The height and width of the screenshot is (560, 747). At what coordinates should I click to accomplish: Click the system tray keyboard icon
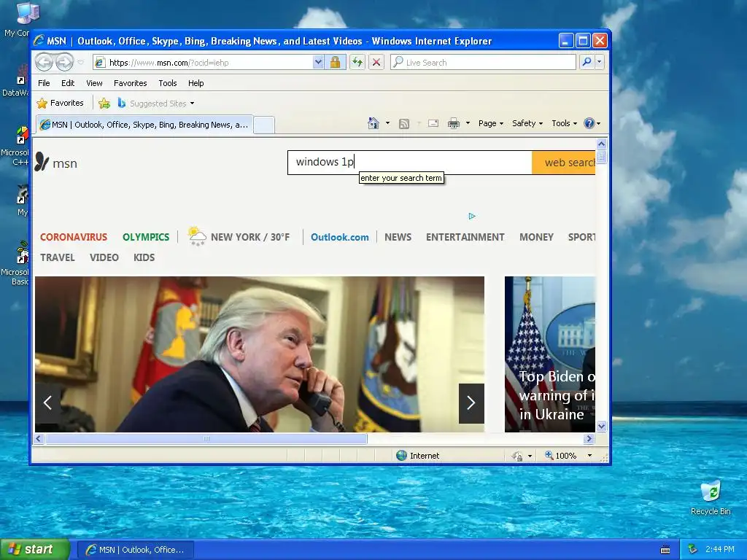point(665,550)
